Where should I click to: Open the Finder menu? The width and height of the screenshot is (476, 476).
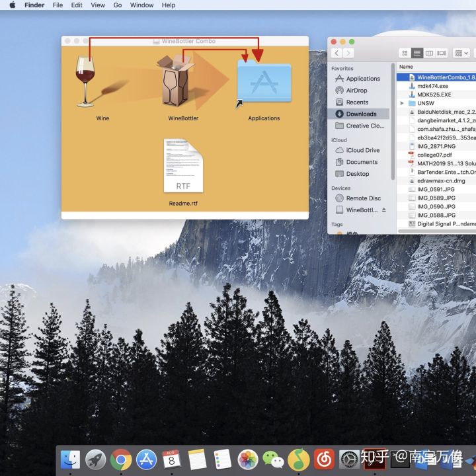34,5
